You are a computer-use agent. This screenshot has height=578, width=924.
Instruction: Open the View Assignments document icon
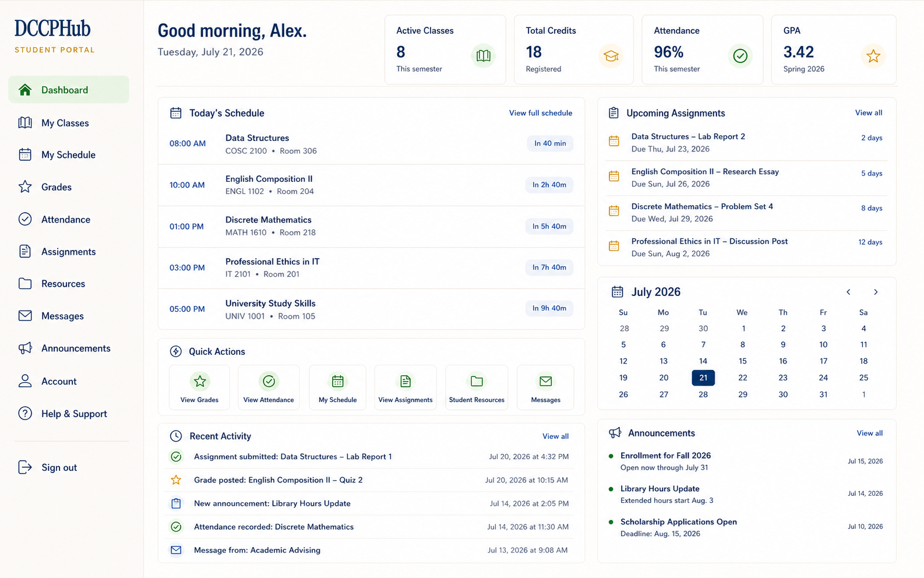coord(405,381)
